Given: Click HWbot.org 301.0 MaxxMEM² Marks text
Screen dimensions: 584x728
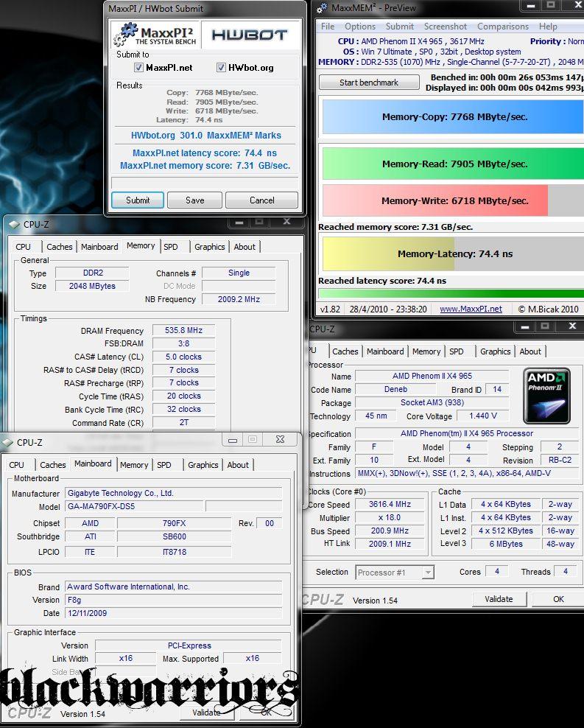Looking at the screenshot, I should pyautogui.click(x=206, y=136).
